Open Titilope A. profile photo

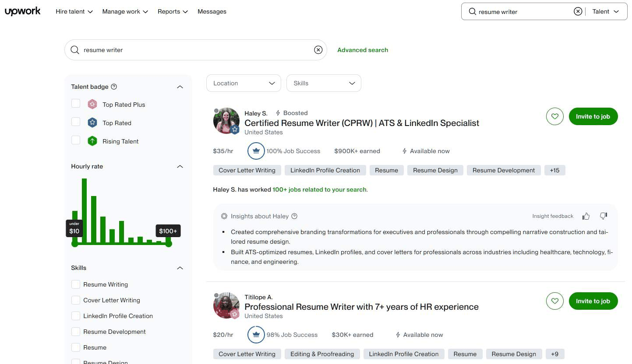(x=226, y=305)
